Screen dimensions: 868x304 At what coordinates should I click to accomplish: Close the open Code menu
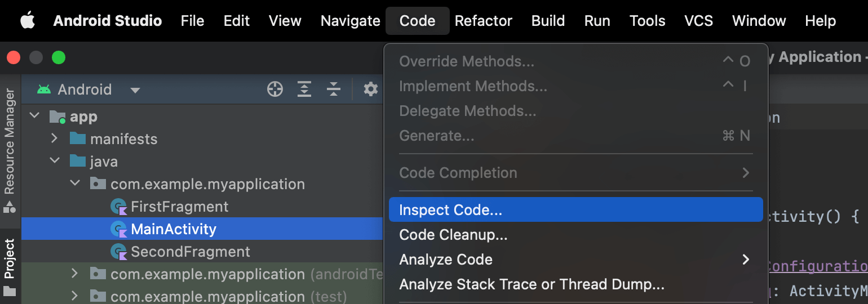[x=418, y=21]
